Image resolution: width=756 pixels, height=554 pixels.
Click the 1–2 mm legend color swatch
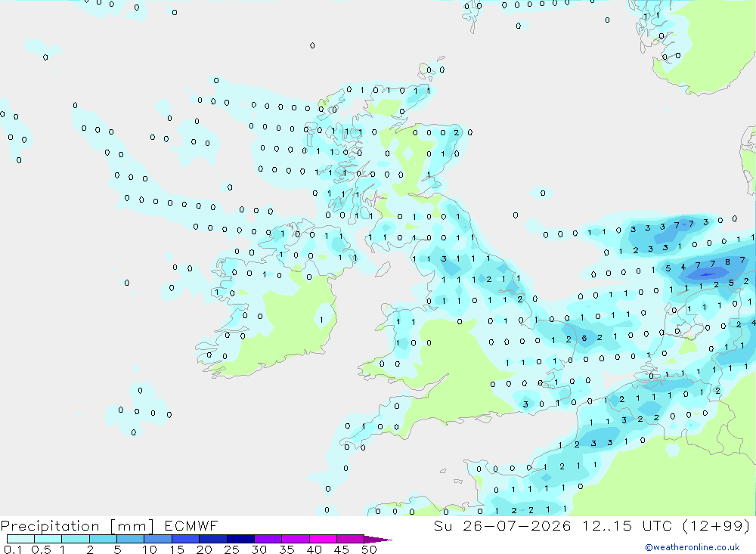76,539
